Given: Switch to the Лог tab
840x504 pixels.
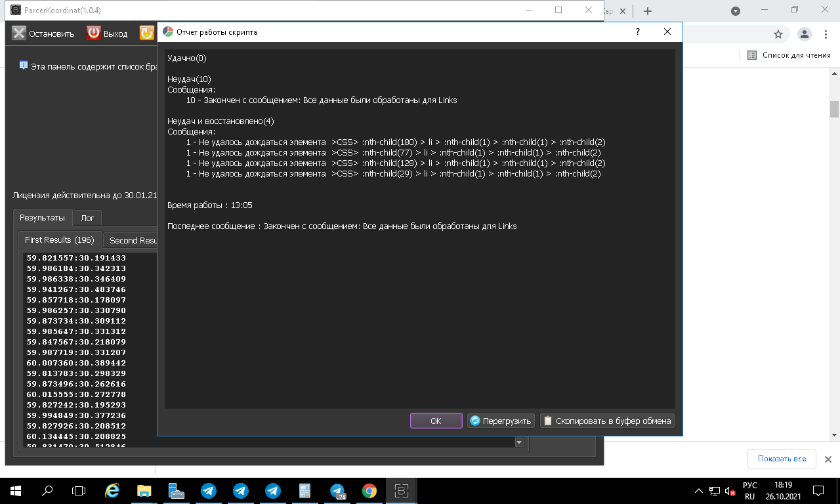Looking at the screenshot, I should (x=87, y=218).
